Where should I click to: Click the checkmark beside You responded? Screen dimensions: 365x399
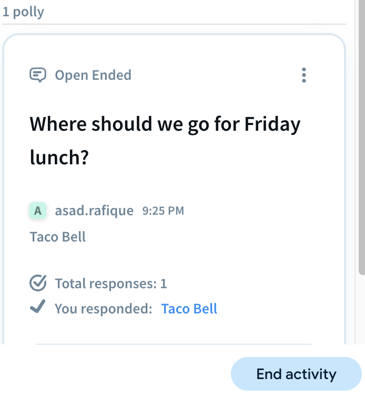pyautogui.click(x=38, y=307)
